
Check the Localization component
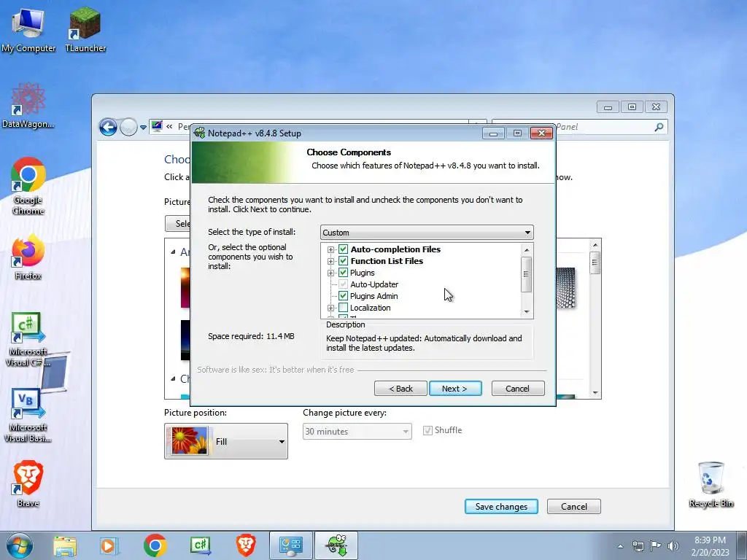click(343, 308)
